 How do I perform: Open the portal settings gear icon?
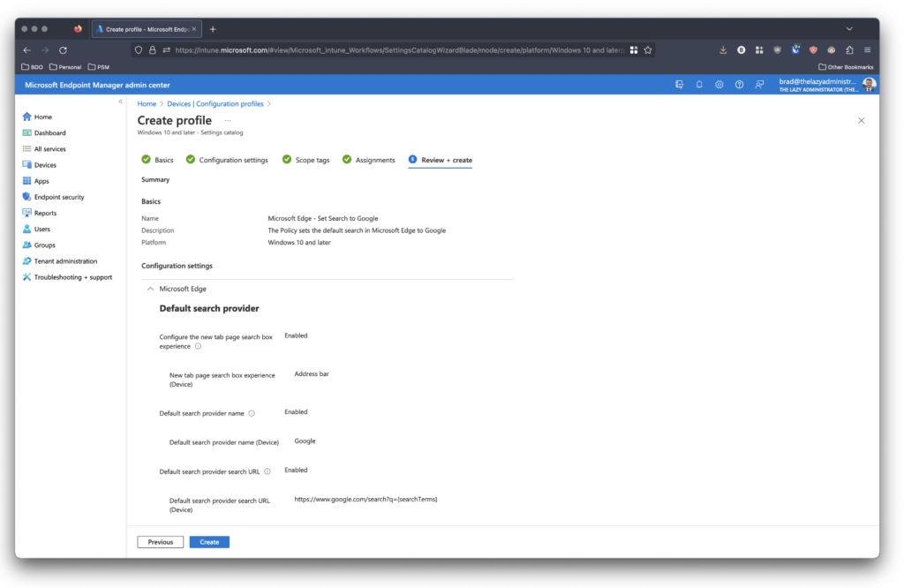point(719,85)
